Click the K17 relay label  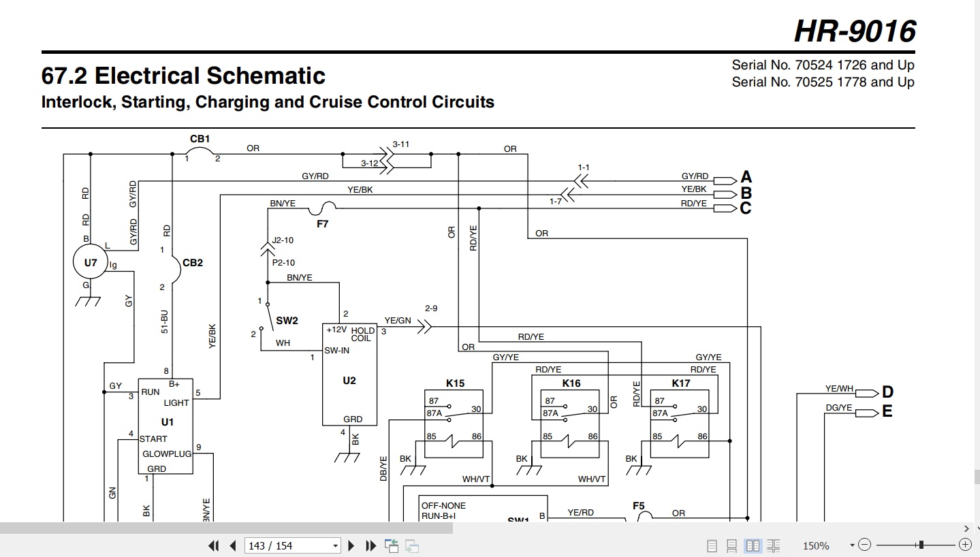681,383
